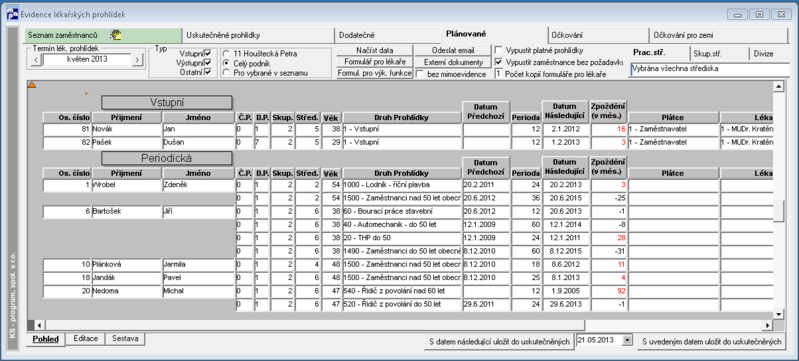Click the orange triangle marker above the table
Viewport: 799px width, 361px height.
pyautogui.click(x=32, y=85)
